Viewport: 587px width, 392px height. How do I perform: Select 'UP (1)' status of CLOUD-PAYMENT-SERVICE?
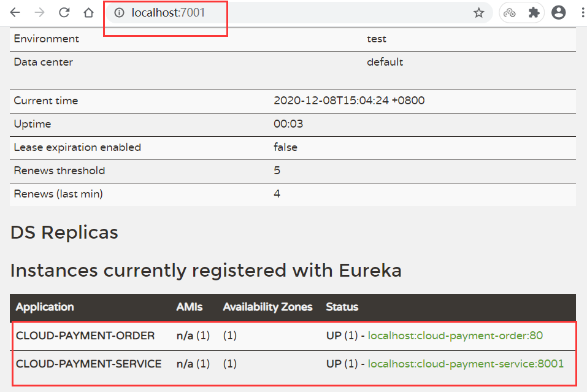click(x=342, y=364)
